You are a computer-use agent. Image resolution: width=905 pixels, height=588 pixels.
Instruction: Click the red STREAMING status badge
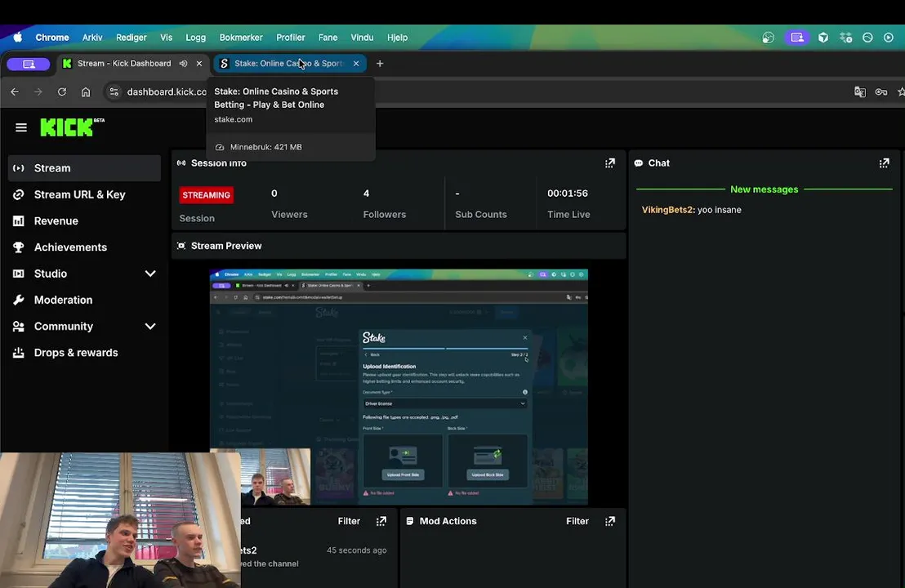206,195
